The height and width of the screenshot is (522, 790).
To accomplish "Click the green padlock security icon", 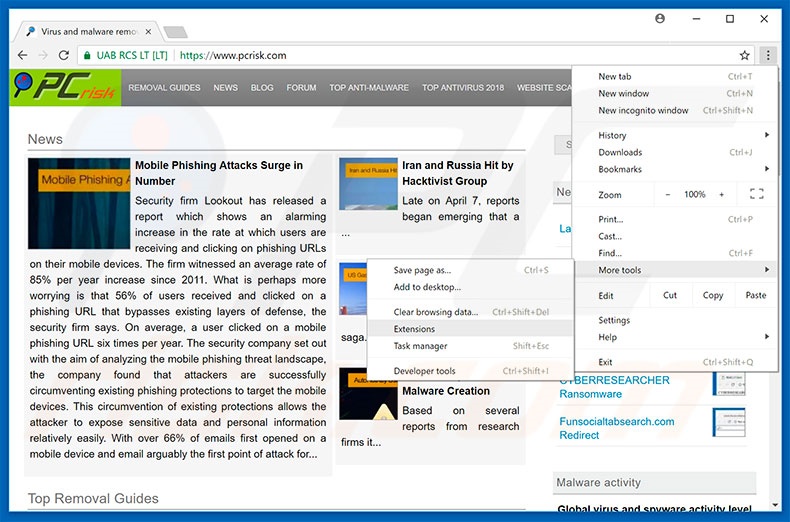I will [87, 55].
